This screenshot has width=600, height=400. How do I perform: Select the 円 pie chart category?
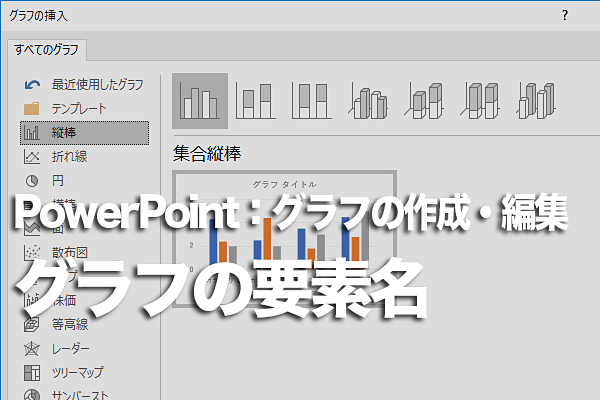point(84,181)
